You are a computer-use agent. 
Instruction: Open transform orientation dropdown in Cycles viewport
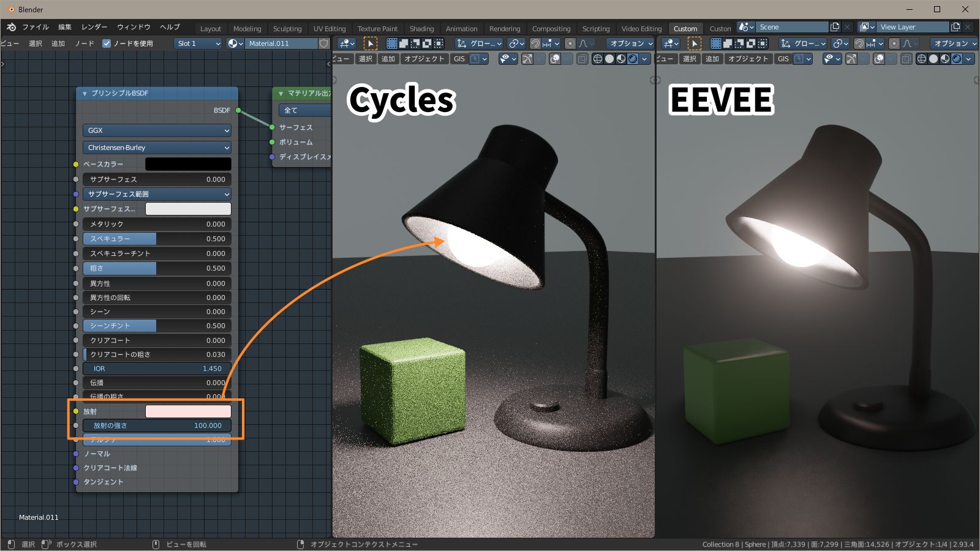[x=479, y=43]
